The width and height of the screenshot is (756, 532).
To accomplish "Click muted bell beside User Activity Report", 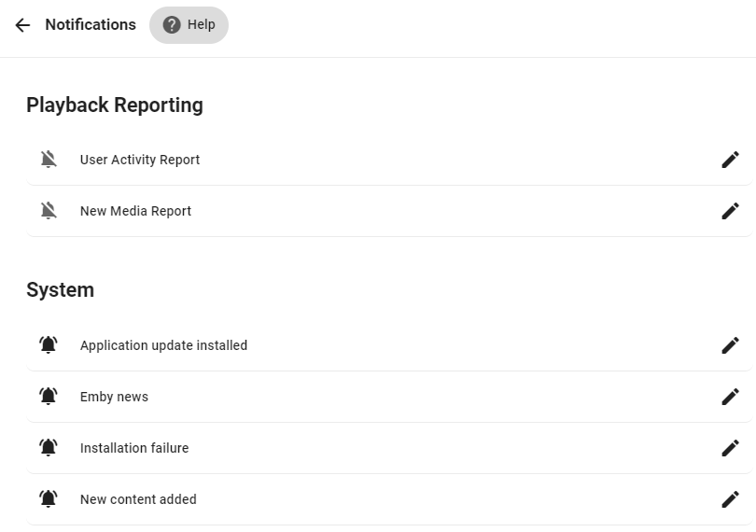I will (49, 160).
